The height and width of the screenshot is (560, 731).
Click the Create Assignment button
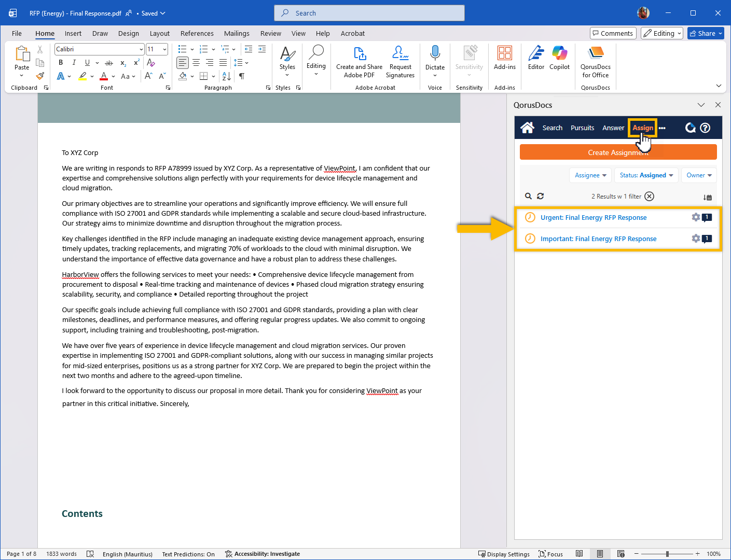(x=618, y=152)
